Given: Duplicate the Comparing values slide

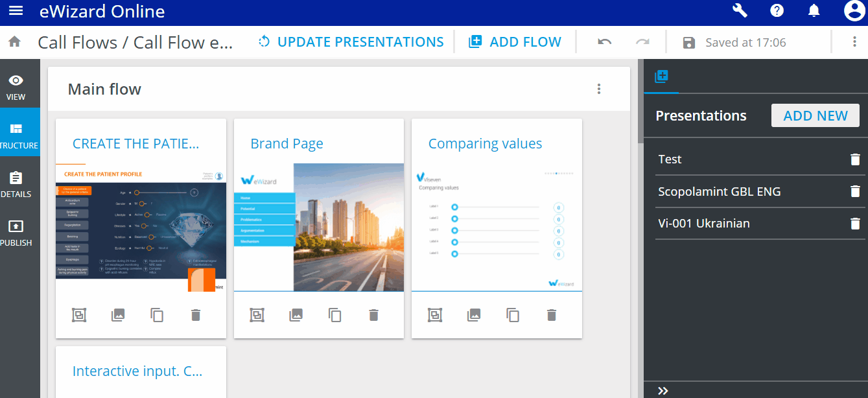Looking at the screenshot, I should point(512,315).
